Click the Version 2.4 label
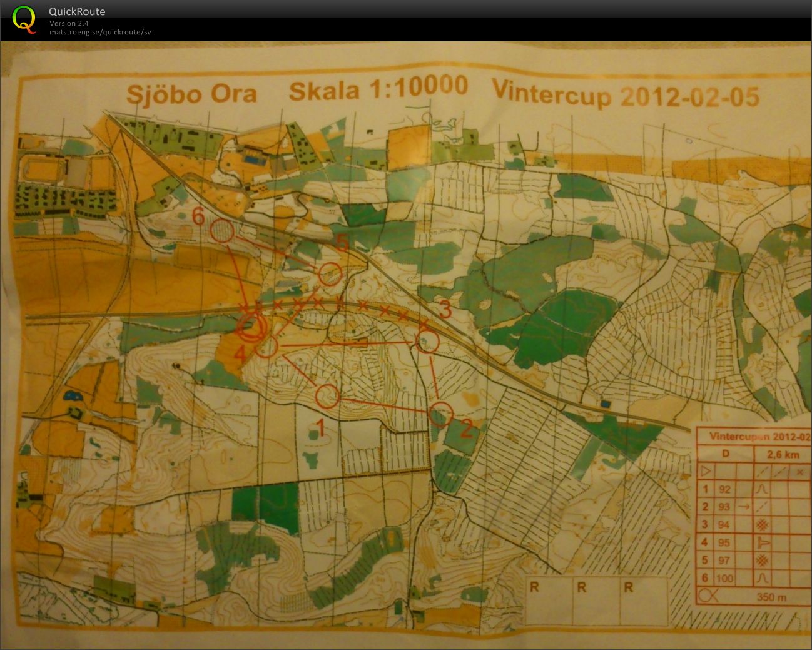The image size is (812, 650). (x=69, y=23)
